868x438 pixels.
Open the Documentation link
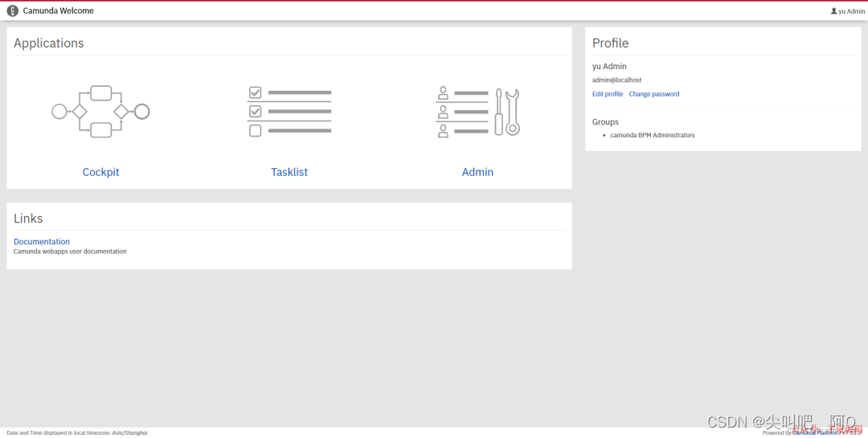(42, 241)
